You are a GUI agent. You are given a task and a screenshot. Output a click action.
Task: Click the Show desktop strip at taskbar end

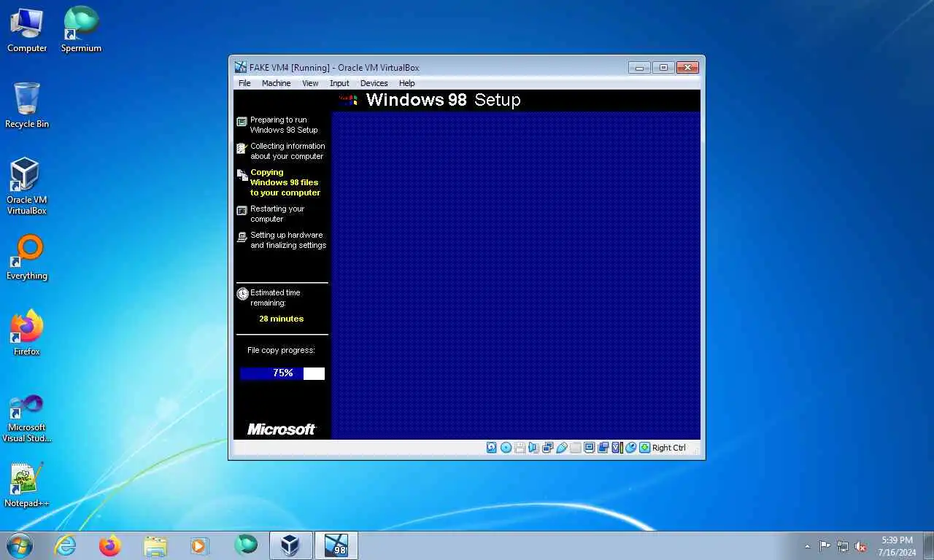coord(929,546)
